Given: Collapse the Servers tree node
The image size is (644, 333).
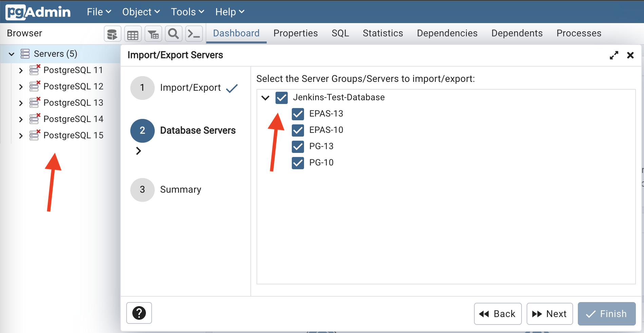Looking at the screenshot, I should [11, 54].
